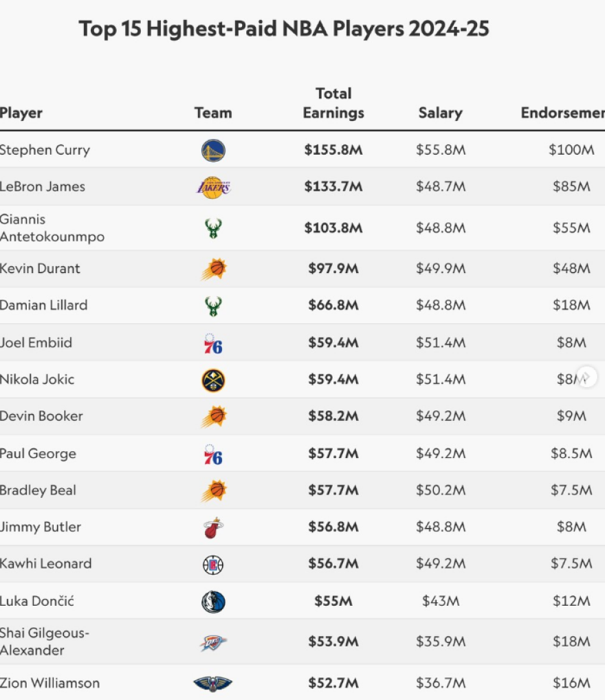Viewport: 605px width, 700px height.
Task: Click Zion Williamson's total earnings value
Action: (333, 683)
